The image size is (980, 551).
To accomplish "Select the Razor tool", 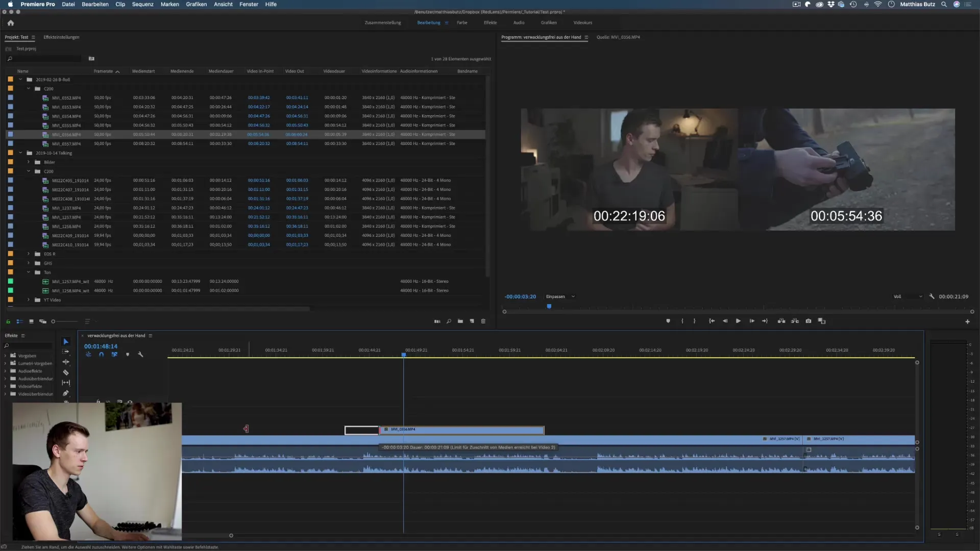I will (66, 372).
